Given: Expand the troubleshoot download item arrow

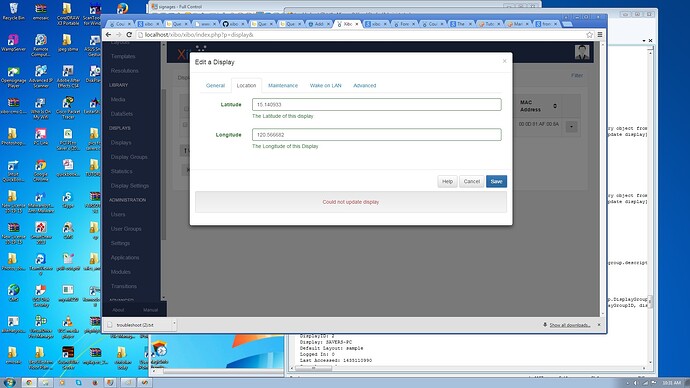Looking at the screenshot, I should (x=174, y=325).
